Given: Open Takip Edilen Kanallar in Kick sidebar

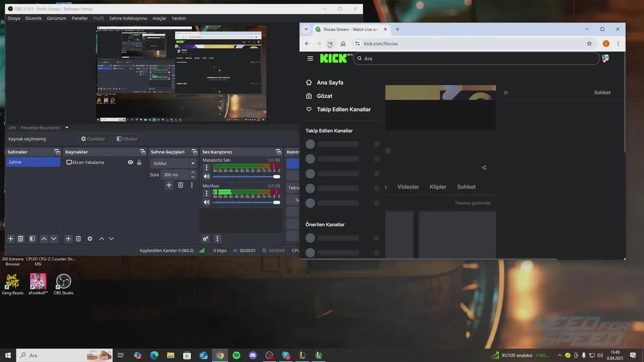Looking at the screenshot, I should coord(344,109).
